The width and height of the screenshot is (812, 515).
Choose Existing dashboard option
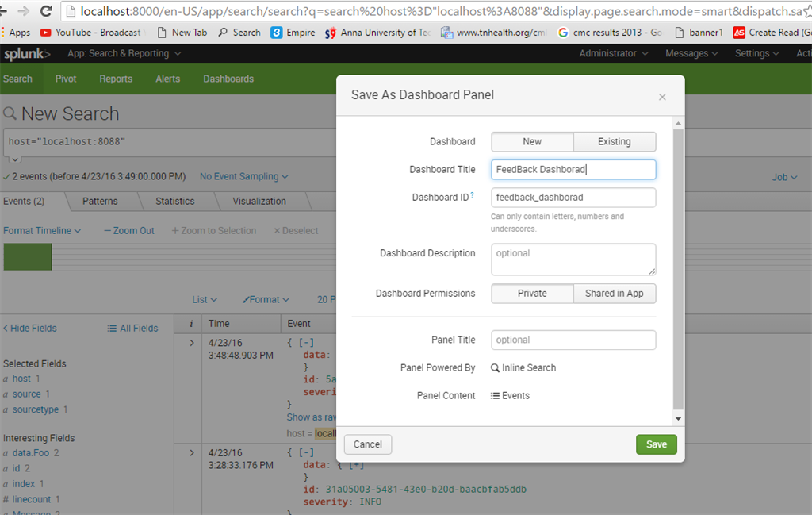pyautogui.click(x=615, y=141)
